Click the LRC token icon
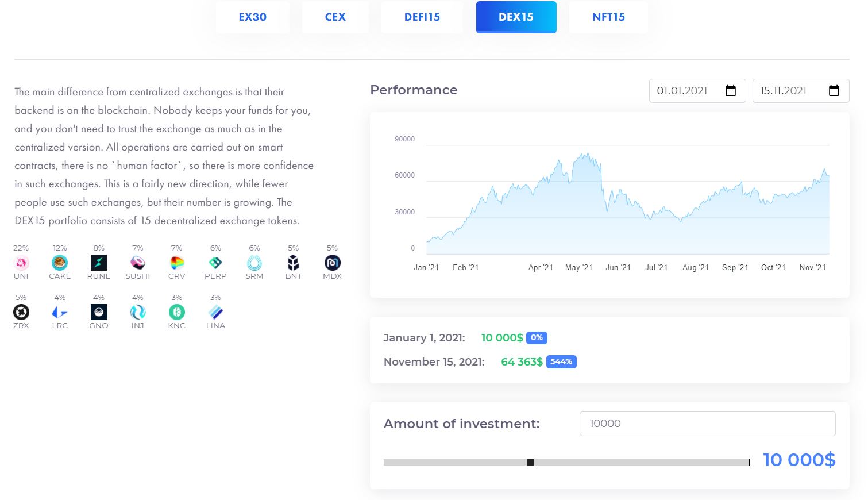This screenshot has height=500, width=868. tap(60, 312)
